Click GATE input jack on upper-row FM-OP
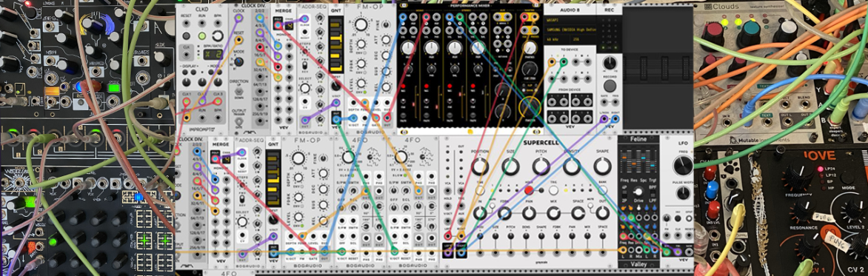The height and width of the screenshot is (276, 868). point(376,117)
